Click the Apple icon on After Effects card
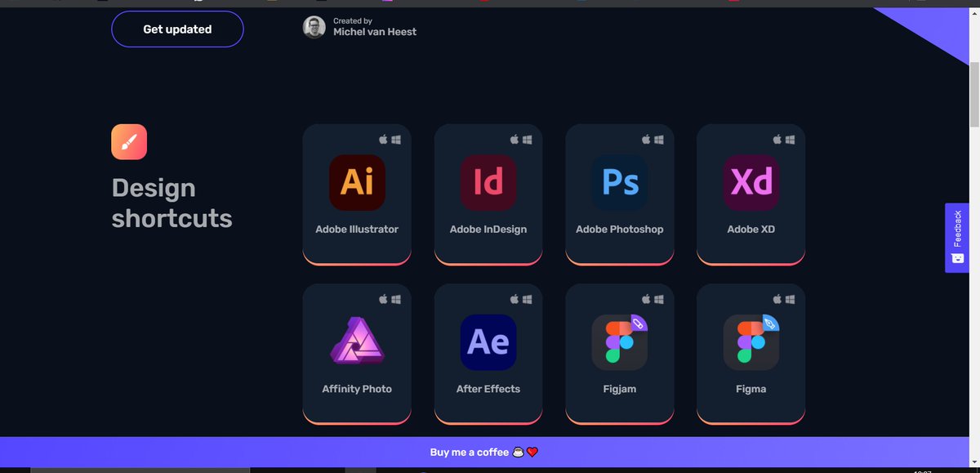This screenshot has height=473, width=980. click(x=514, y=300)
